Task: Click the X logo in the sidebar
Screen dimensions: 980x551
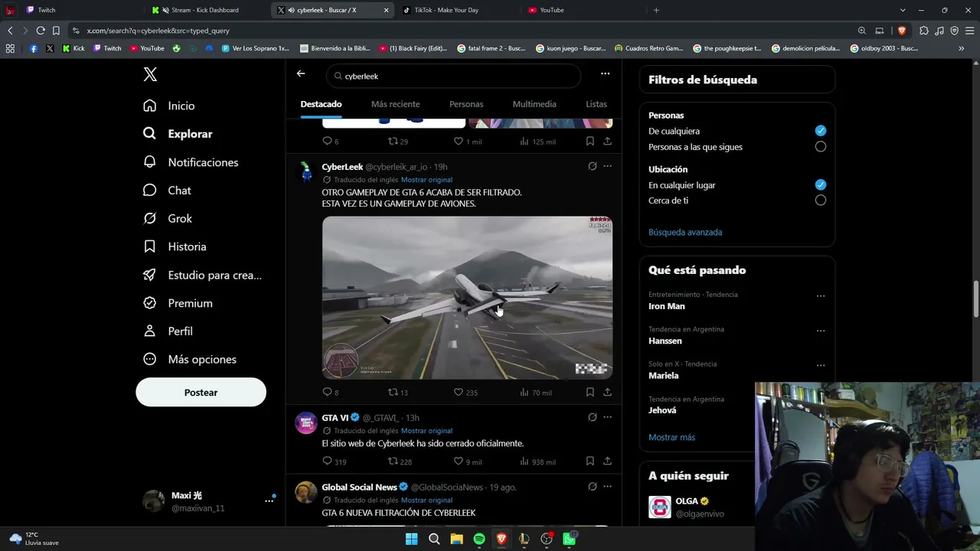Action: (x=150, y=74)
